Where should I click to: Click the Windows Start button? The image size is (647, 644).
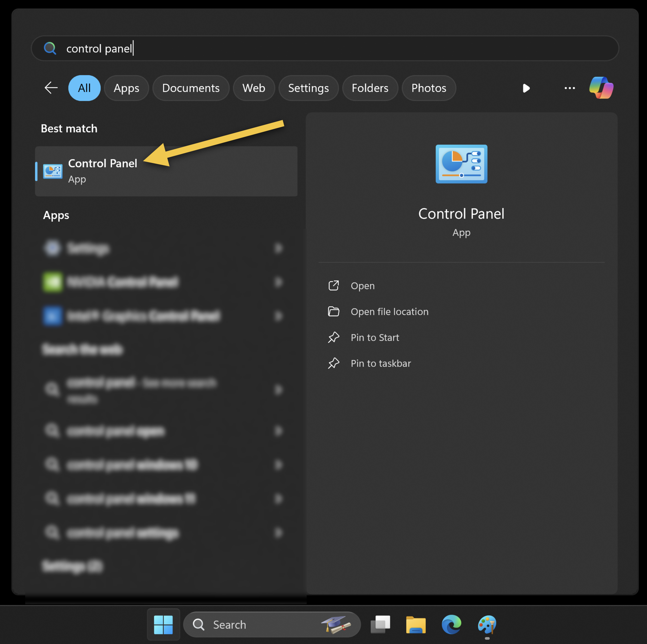(x=163, y=625)
